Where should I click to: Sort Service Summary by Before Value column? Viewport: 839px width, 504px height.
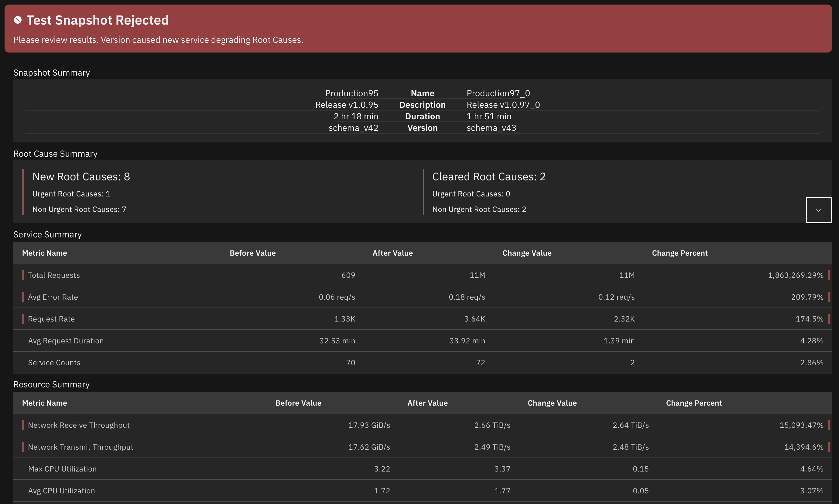(x=252, y=253)
